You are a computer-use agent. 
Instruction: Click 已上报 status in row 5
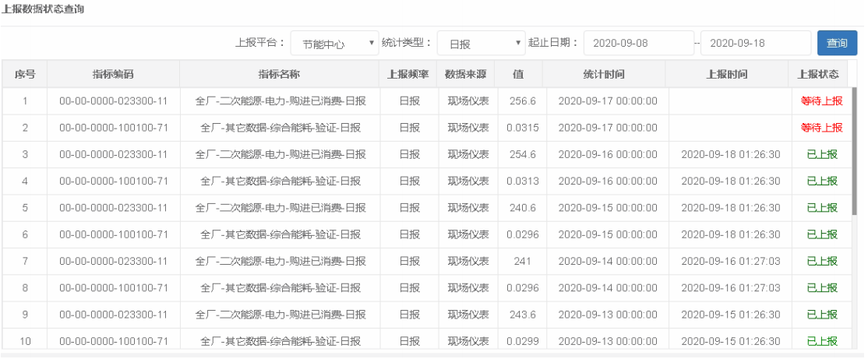coord(822,208)
